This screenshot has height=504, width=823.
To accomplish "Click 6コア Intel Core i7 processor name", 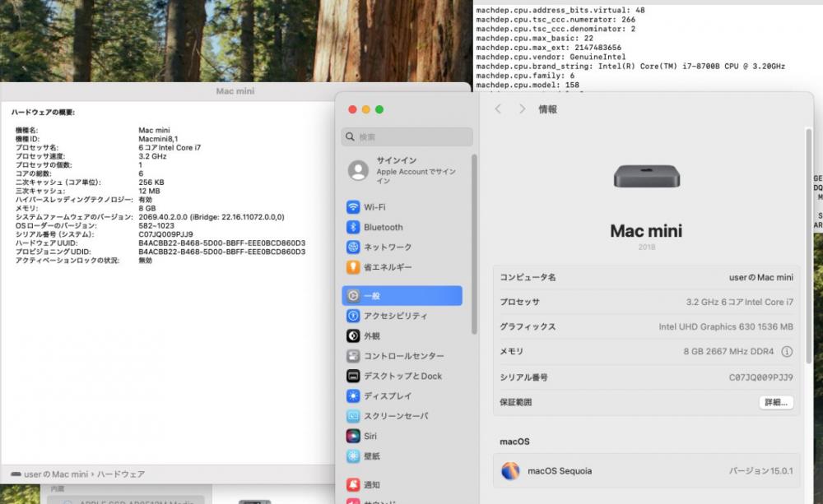I will [x=170, y=148].
